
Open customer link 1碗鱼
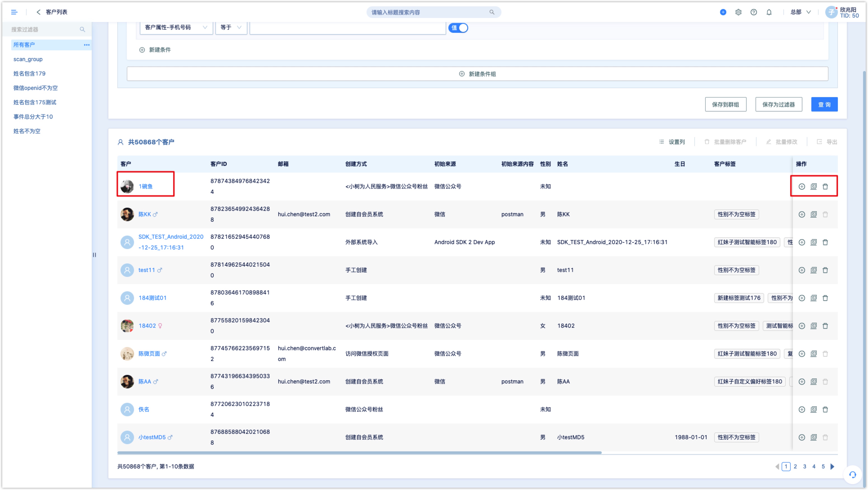(145, 186)
